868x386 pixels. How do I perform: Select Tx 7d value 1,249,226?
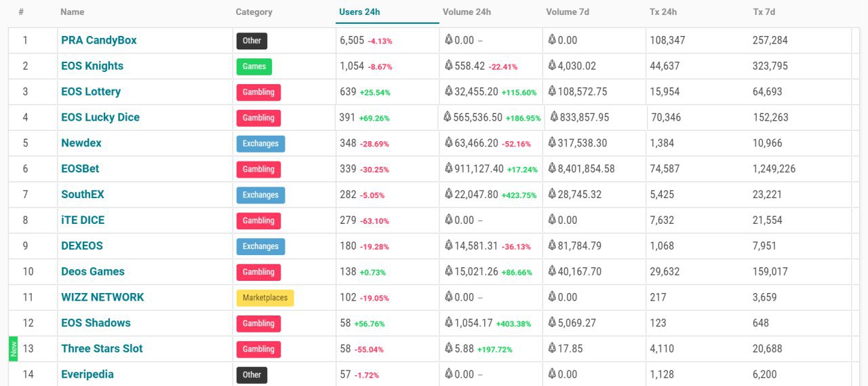(x=774, y=169)
